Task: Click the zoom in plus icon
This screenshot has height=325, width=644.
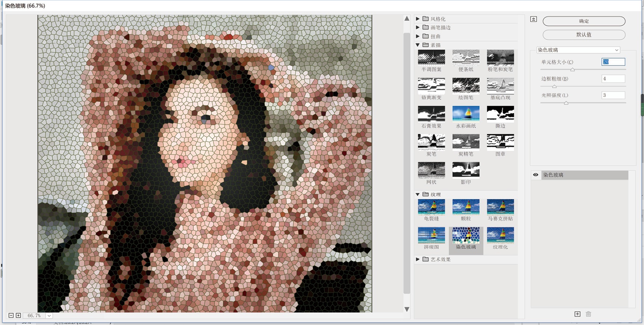Action: point(18,315)
